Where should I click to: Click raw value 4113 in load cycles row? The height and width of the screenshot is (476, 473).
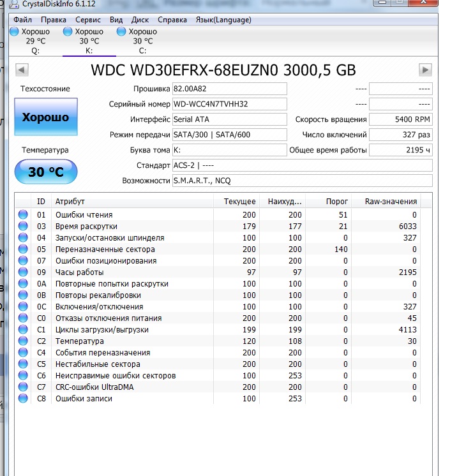[408, 330]
